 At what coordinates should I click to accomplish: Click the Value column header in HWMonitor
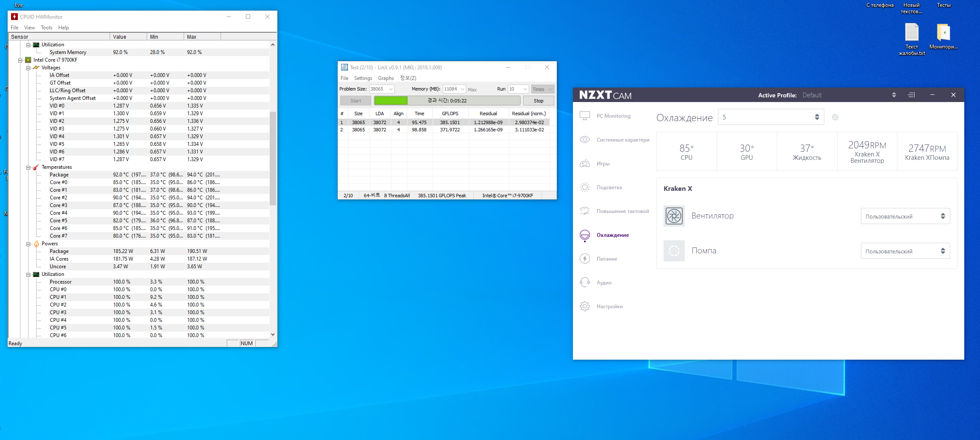click(x=128, y=37)
